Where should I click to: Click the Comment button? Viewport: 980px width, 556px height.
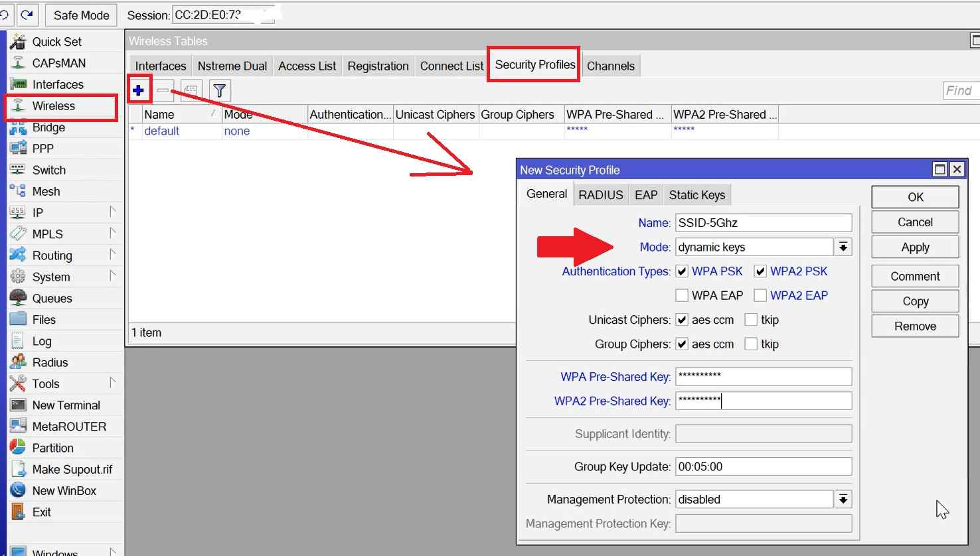click(915, 276)
